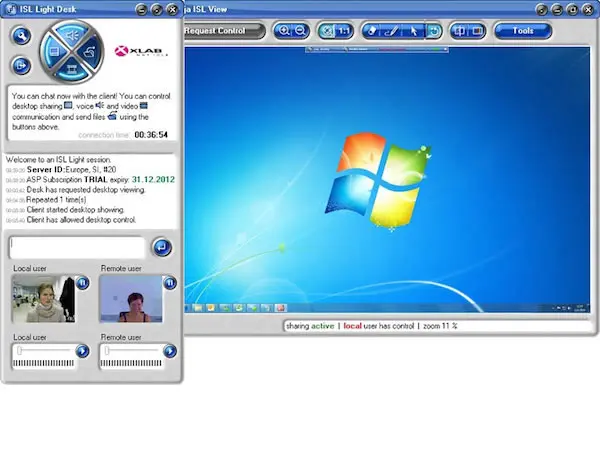Open voice communication from circular menu
Viewport: 600px width, 450px height.
coord(72,35)
